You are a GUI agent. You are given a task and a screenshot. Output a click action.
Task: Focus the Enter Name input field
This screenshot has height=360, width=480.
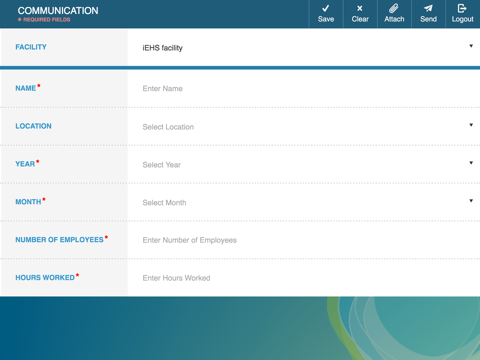[304, 88]
